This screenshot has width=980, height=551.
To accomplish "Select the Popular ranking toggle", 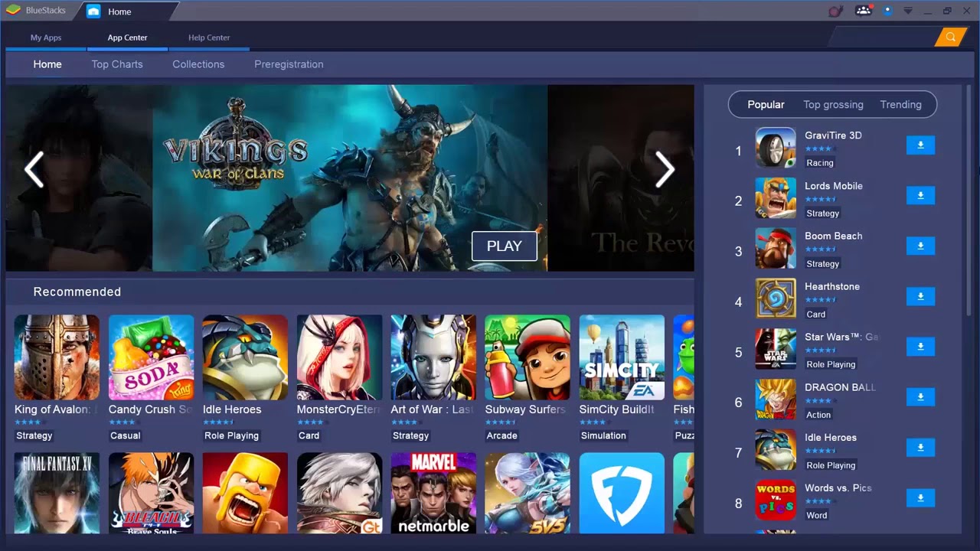I will (766, 105).
